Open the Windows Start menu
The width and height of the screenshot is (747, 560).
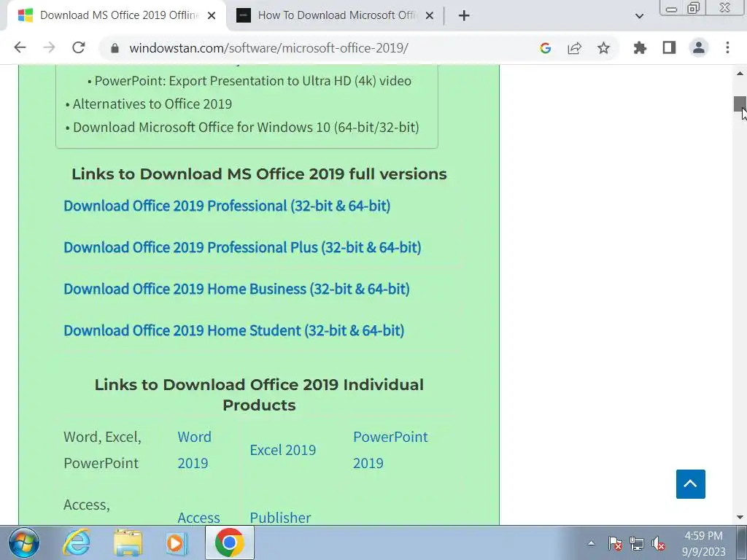pyautogui.click(x=24, y=542)
